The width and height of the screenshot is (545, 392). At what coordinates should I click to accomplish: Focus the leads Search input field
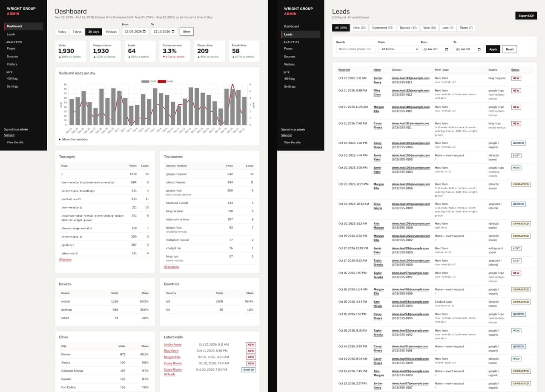click(356, 49)
